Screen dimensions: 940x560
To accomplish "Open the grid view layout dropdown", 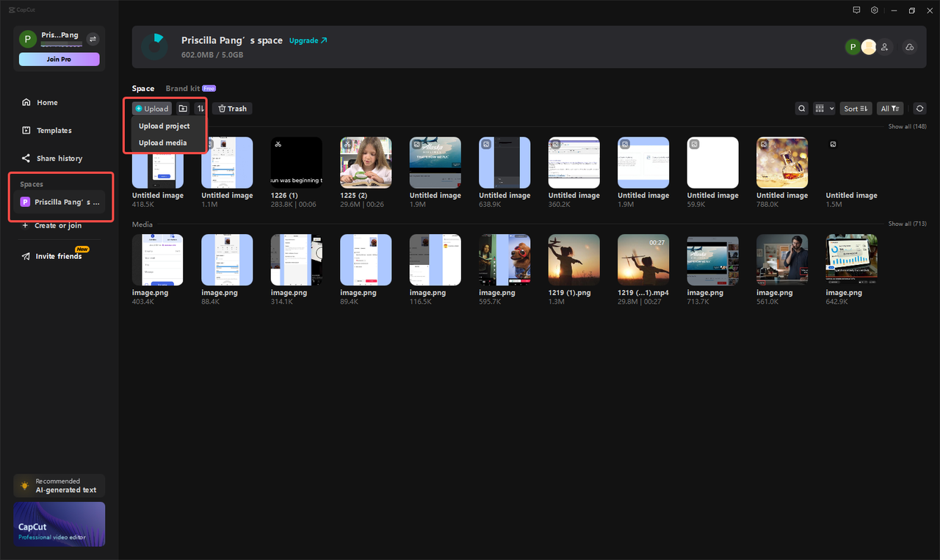I will 823,108.
